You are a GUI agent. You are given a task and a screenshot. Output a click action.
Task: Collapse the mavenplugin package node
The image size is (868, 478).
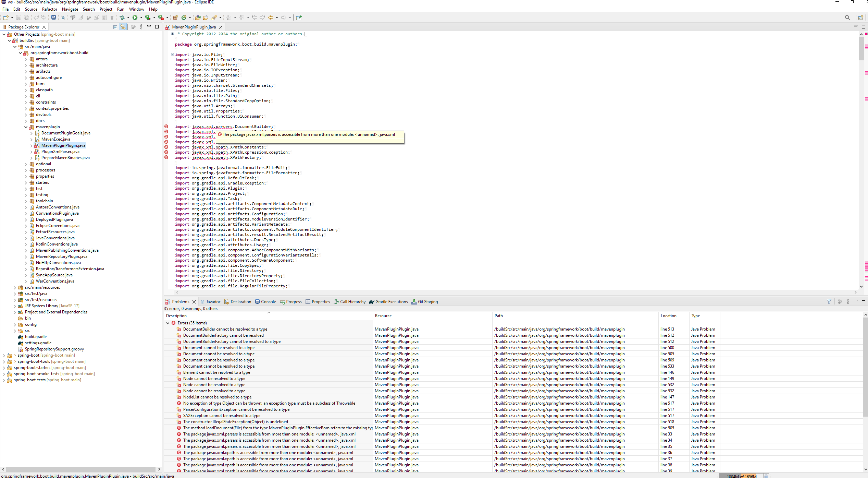26,127
